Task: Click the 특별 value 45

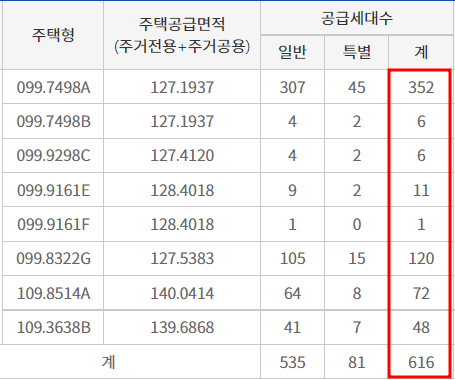Action: tap(357, 88)
